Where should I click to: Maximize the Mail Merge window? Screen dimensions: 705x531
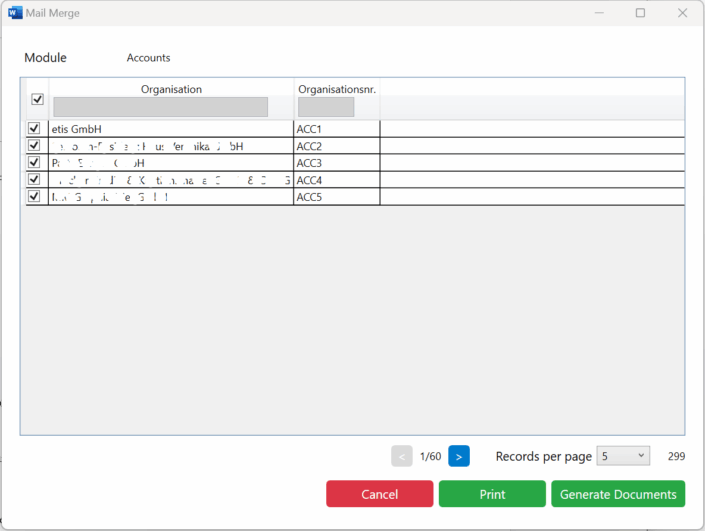[640, 13]
